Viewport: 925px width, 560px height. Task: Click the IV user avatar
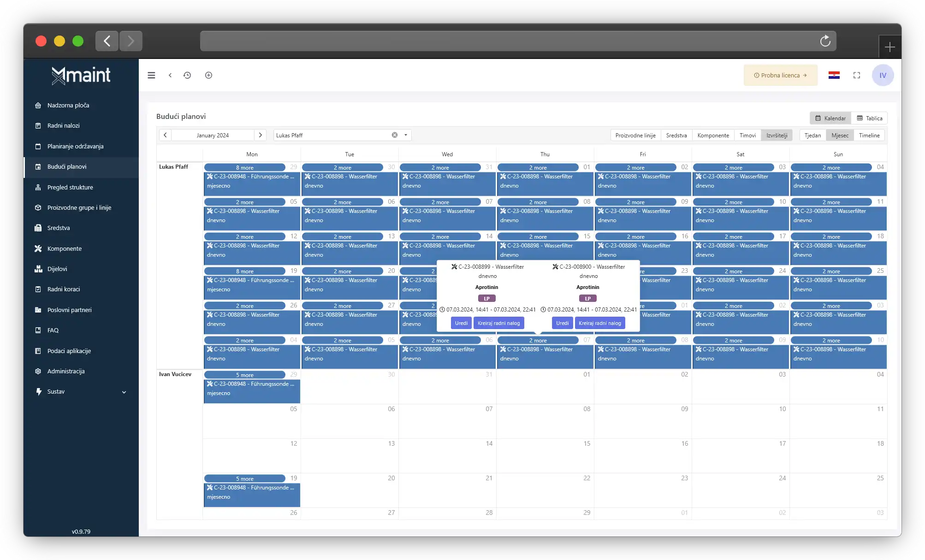pyautogui.click(x=883, y=75)
